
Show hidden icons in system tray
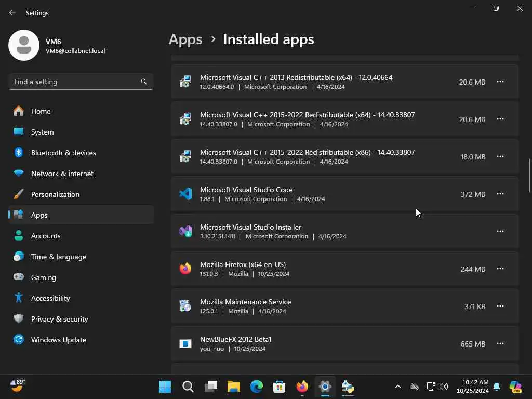(x=397, y=387)
